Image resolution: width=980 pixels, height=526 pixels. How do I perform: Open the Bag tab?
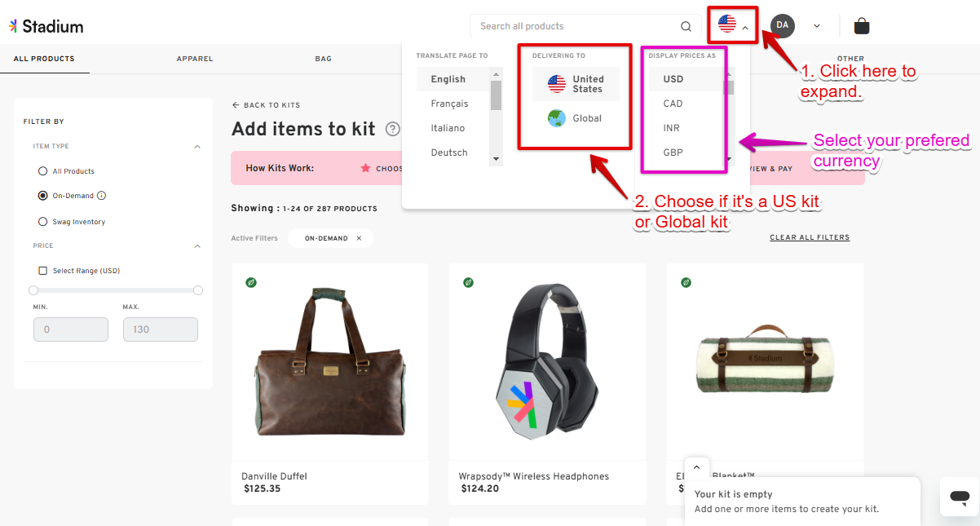click(x=324, y=59)
